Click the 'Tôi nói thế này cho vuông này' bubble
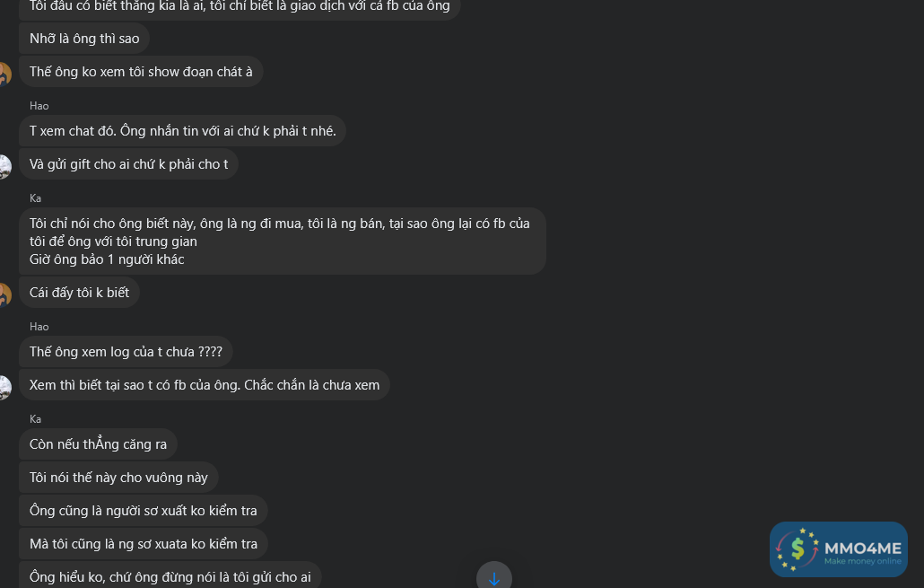924x588 pixels. (118, 478)
